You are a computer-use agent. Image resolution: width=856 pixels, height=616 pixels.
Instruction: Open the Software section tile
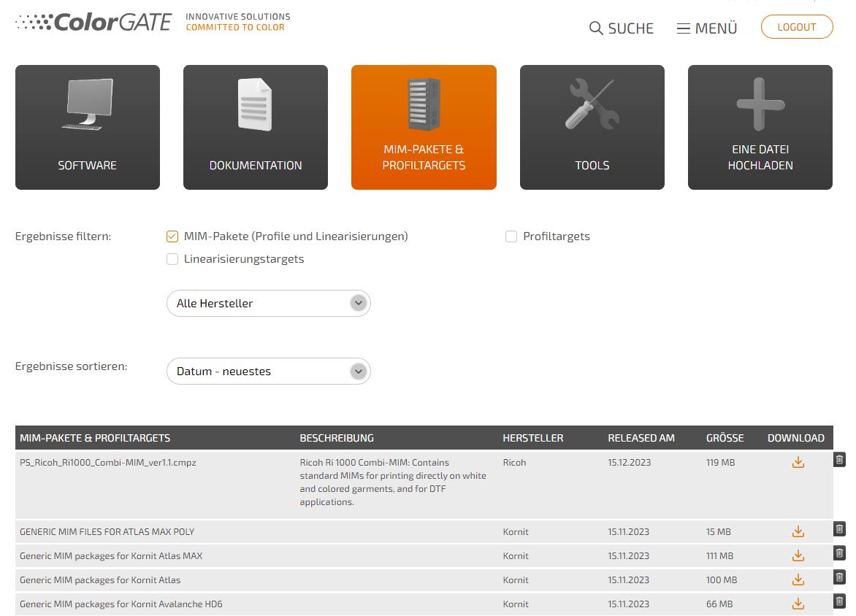[x=88, y=128]
